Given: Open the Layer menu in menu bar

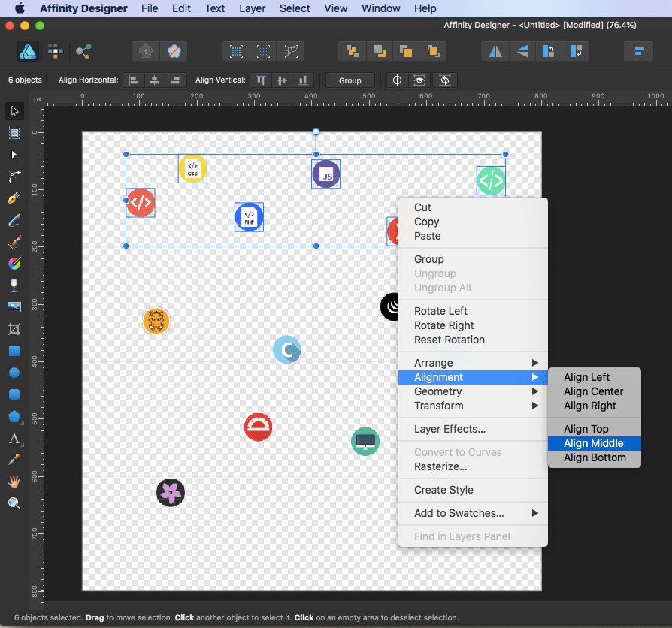Looking at the screenshot, I should pyautogui.click(x=252, y=8).
